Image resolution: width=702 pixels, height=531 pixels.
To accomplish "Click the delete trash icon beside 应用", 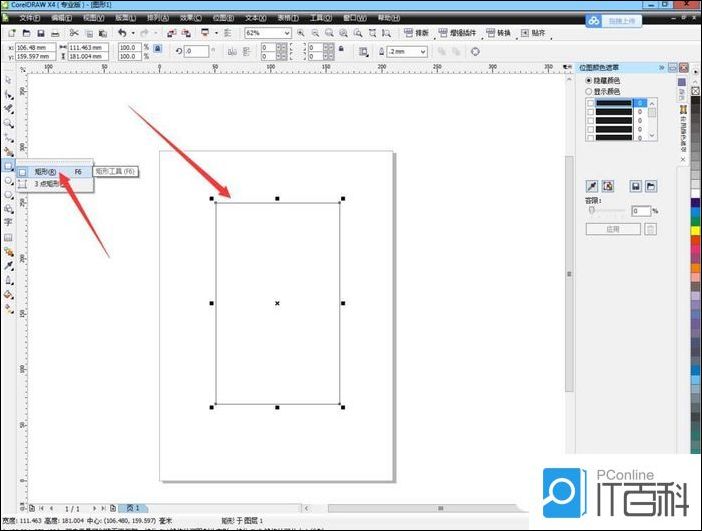I will point(651,229).
